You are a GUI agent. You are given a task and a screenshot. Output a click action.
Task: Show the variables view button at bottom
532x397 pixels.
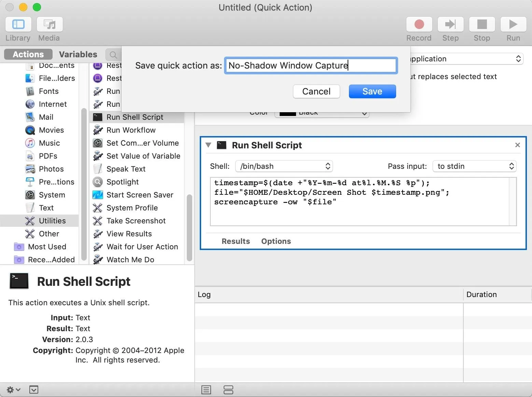click(x=228, y=389)
